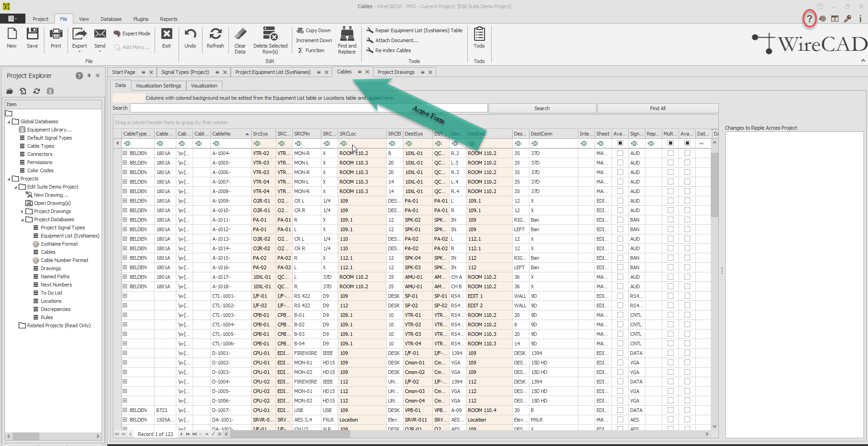Click the Exit icon
Viewport: 868px width, 446px height.
[x=167, y=34]
